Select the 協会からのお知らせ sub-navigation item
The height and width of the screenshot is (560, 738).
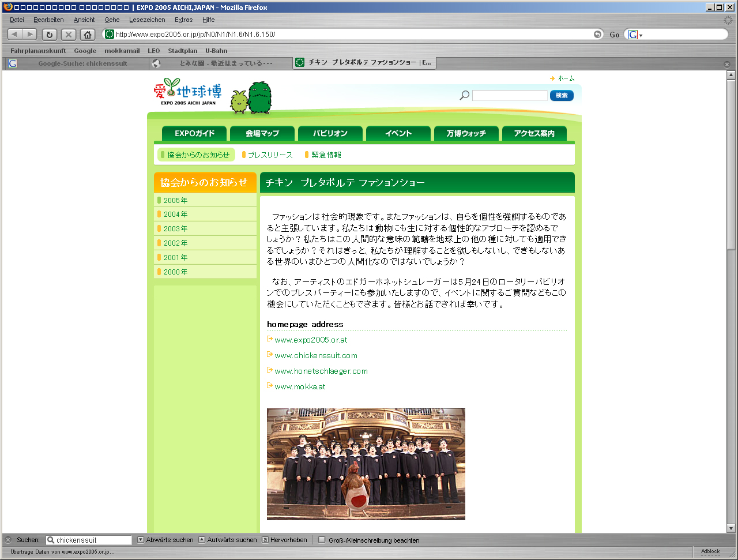(x=196, y=155)
